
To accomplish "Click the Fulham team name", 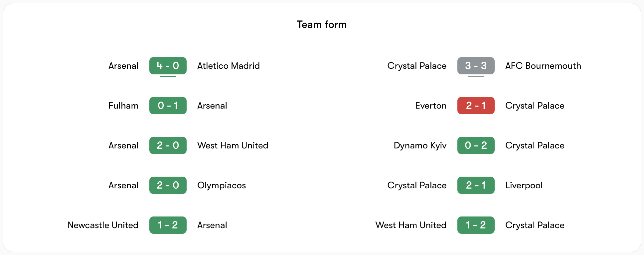I will click(x=123, y=106).
